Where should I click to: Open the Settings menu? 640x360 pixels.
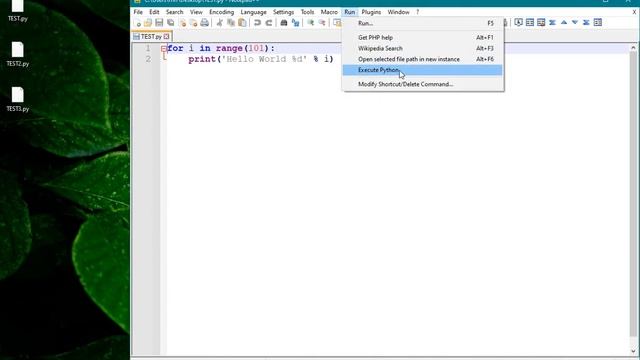(283, 12)
